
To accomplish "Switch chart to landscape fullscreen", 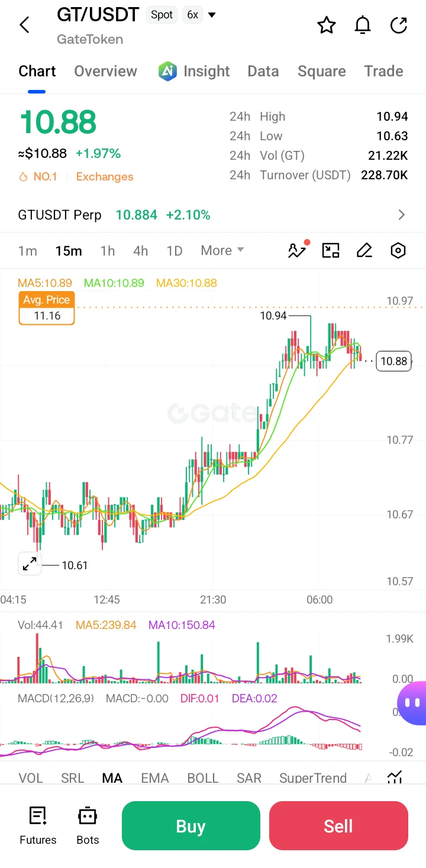I will point(331,250).
